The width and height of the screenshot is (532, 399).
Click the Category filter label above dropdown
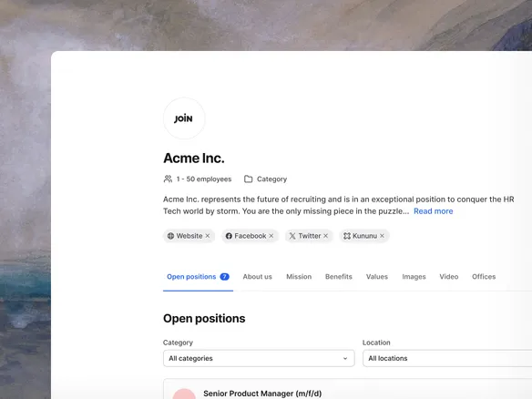point(178,343)
